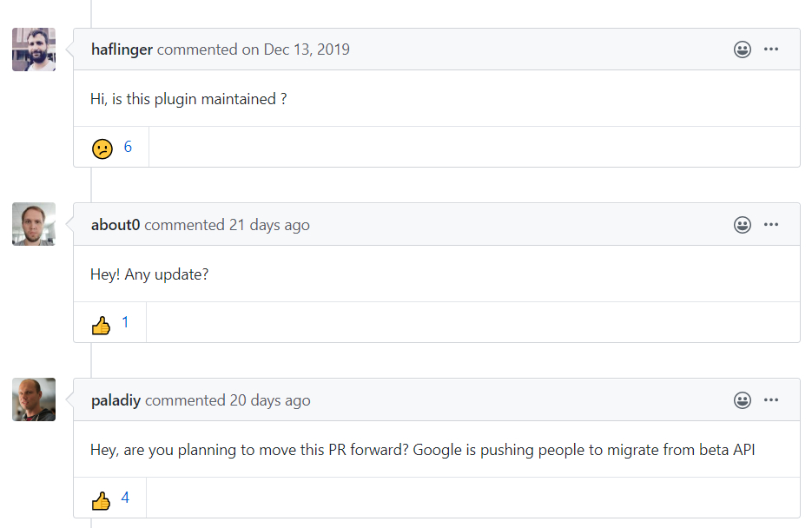Open about0's profile from avatar
The height and width of the screenshot is (528, 812).
pyautogui.click(x=34, y=224)
